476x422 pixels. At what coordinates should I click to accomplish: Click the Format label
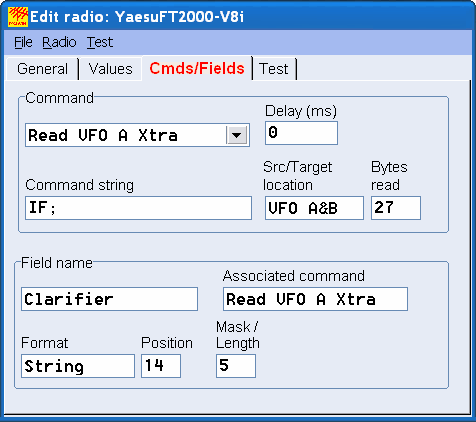pos(45,343)
